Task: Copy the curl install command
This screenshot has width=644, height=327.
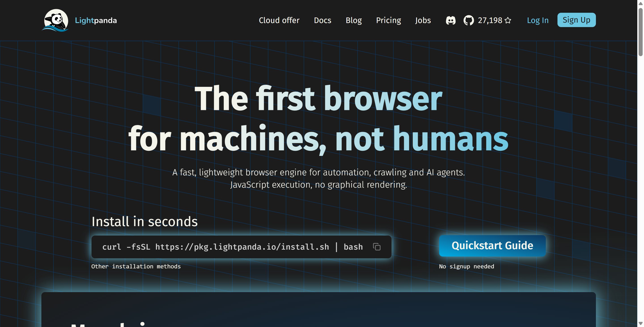Action: (377, 247)
